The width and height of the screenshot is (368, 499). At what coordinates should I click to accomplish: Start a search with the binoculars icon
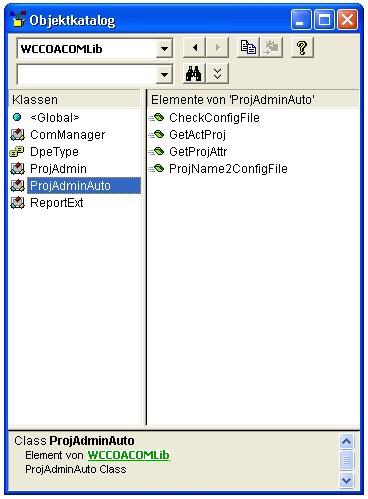click(x=193, y=73)
